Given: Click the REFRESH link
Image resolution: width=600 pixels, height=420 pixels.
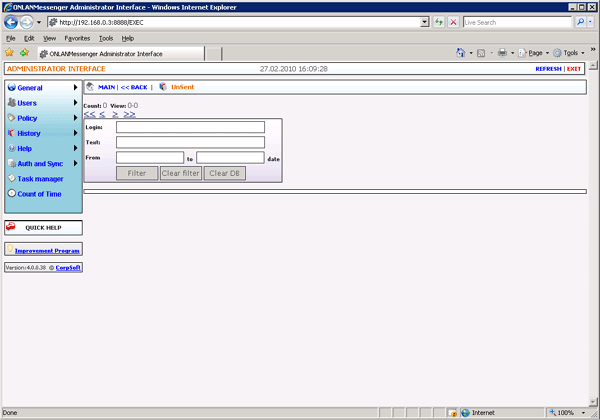Looking at the screenshot, I should pos(548,69).
